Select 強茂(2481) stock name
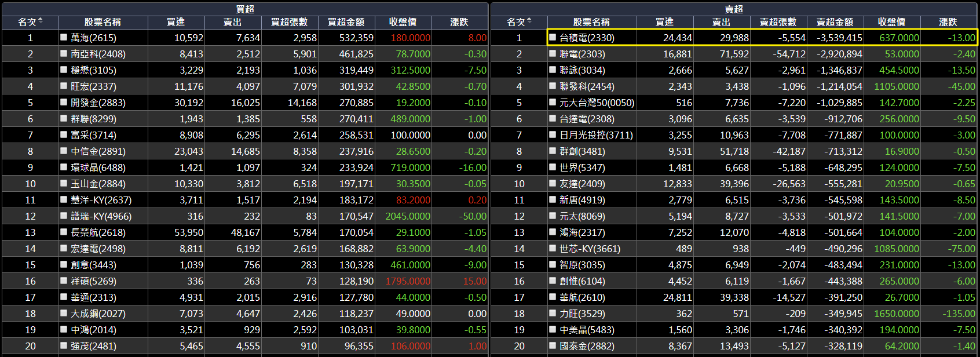This screenshot has width=980, height=357. point(93,346)
